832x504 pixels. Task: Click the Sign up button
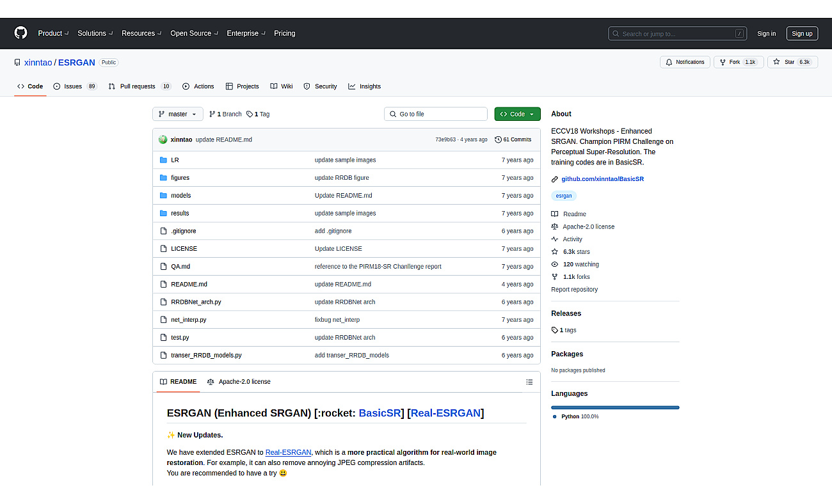pyautogui.click(x=802, y=34)
